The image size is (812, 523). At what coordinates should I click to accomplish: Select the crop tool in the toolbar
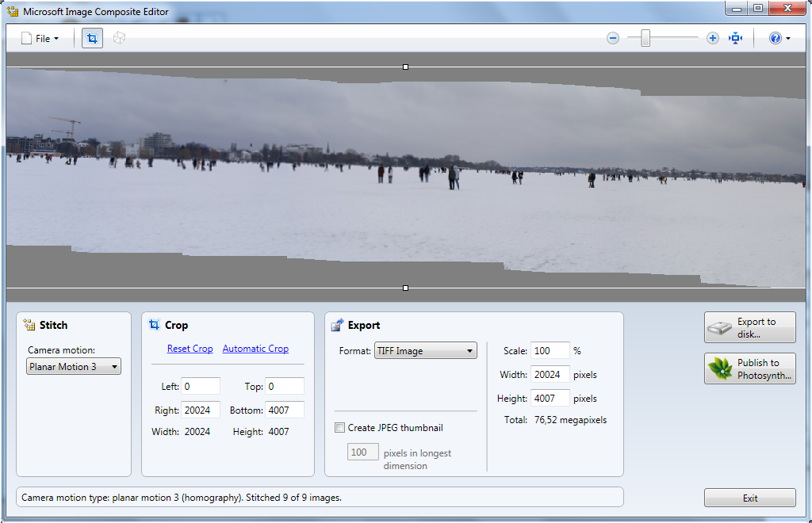click(x=92, y=38)
